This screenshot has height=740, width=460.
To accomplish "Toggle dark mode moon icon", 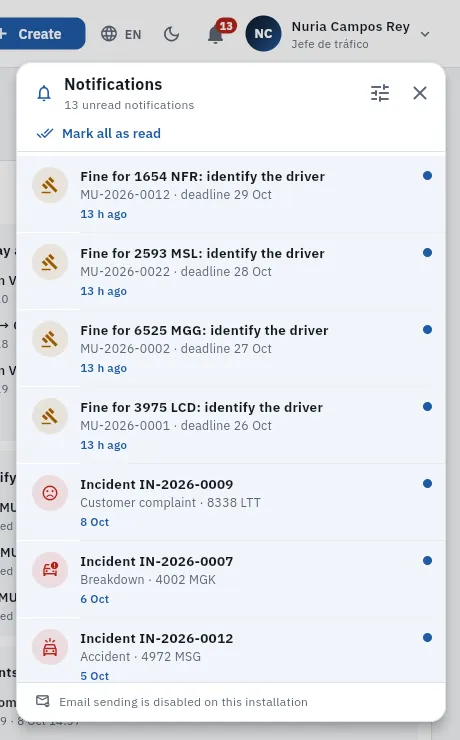I will coord(171,34).
